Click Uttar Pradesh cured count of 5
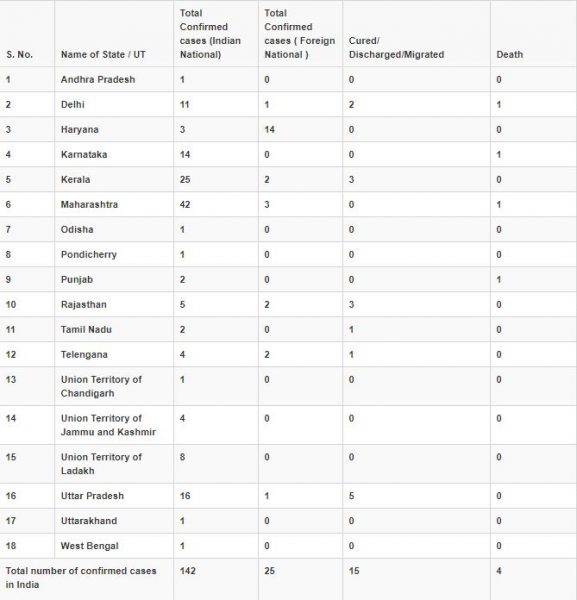The height and width of the screenshot is (600, 577). pos(351,496)
